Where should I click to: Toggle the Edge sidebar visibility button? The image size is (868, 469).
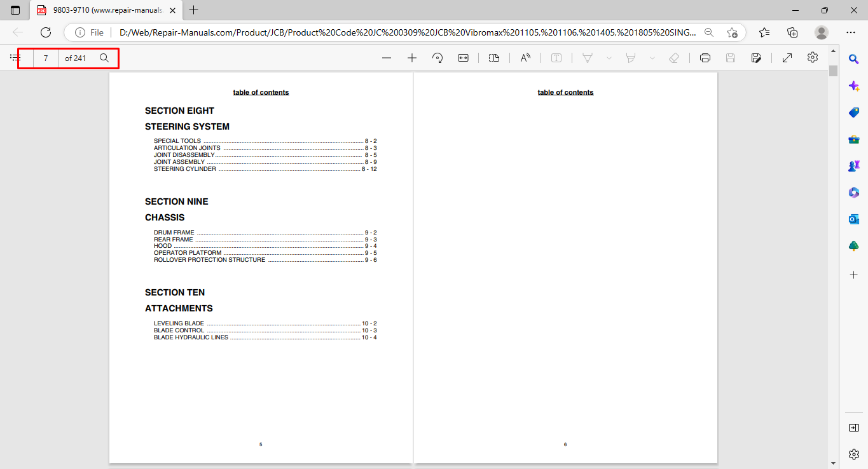[854, 428]
